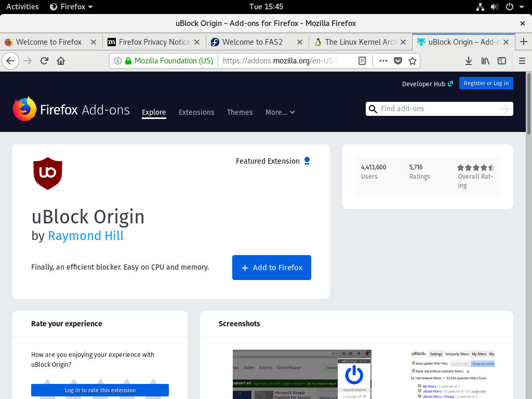Open the power icon system menu
Image resolution: width=532 pixels, height=399 pixels.
point(510,7)
